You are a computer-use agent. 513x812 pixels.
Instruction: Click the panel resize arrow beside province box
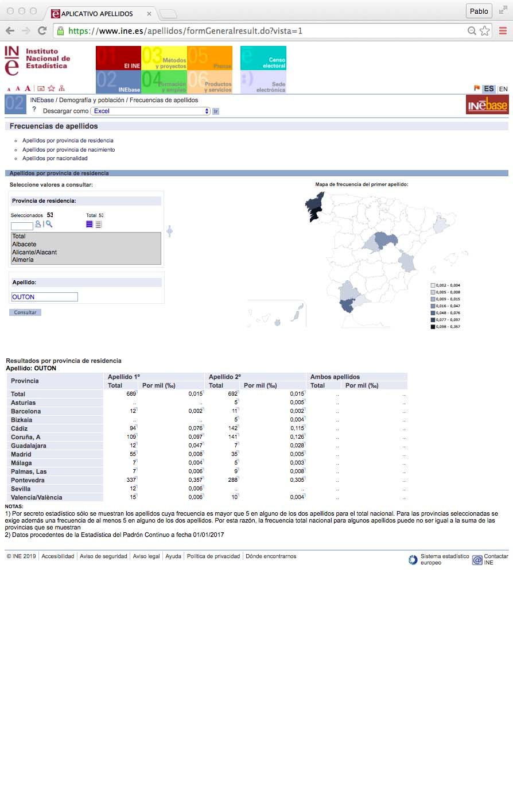[169, 231]
